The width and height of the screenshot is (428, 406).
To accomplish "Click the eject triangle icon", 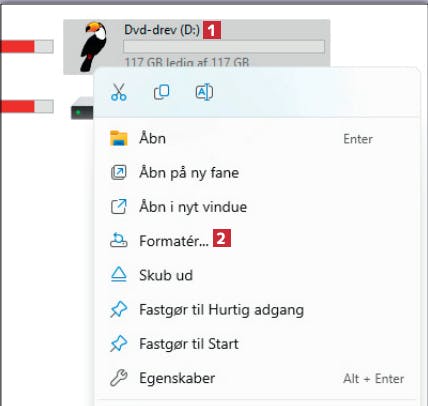I will 119,275.
